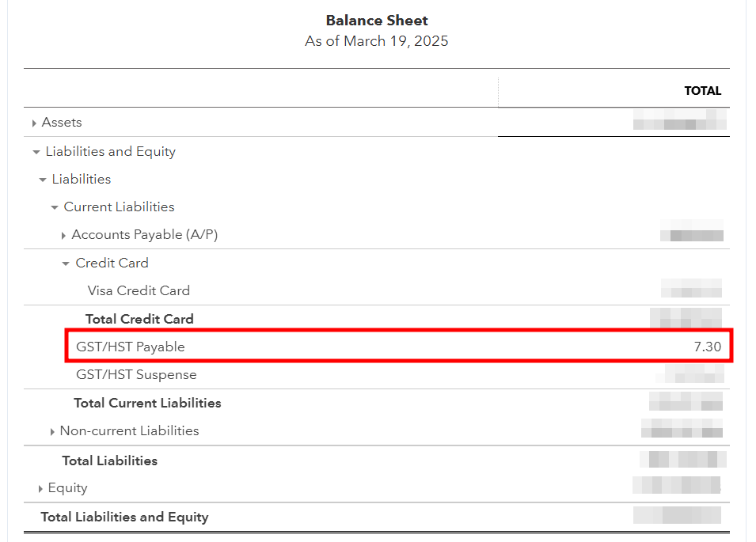The width and height of the screenshot is (756, 542).
Task: Expand the Accounts Payable (A/P) row
Action: (x=63, y=236)
